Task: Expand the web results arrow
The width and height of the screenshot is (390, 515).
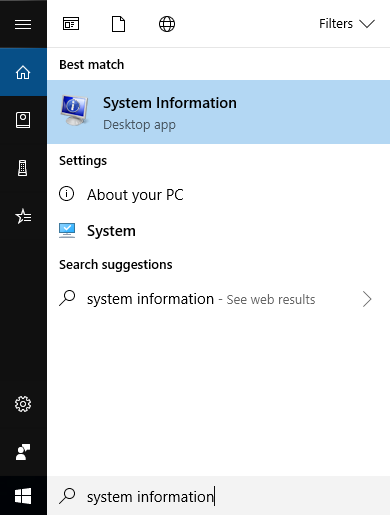Action: 367,299
